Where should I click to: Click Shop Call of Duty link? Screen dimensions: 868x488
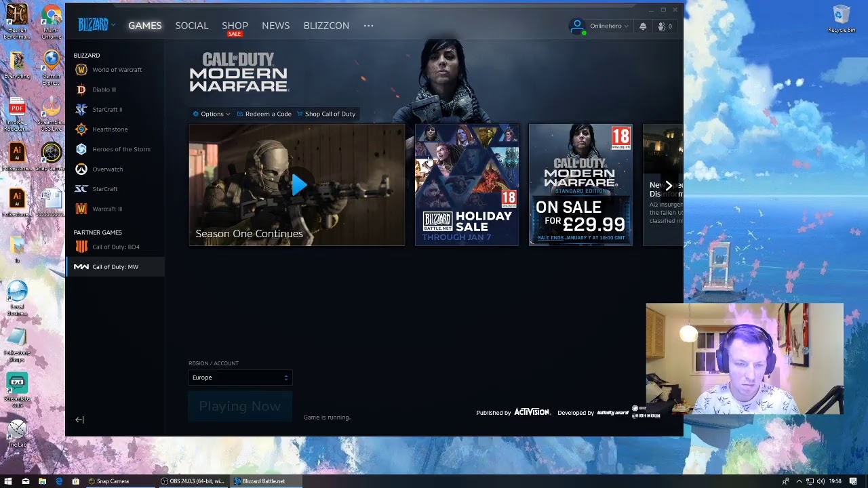326,114
